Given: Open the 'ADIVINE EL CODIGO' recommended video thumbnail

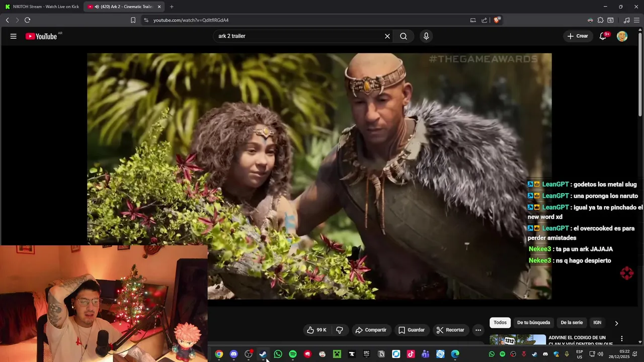Looking at the screenshot, I should click(x=518, y=340).
